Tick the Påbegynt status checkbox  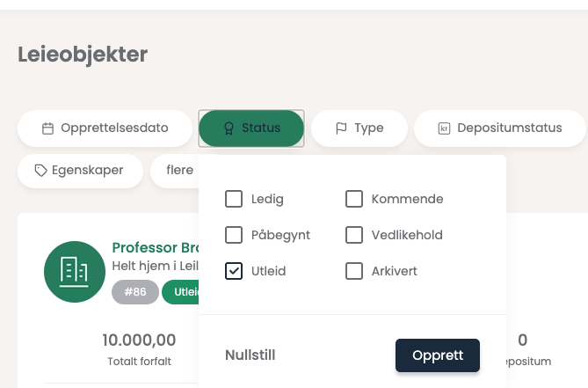click(x=234, y=235)
